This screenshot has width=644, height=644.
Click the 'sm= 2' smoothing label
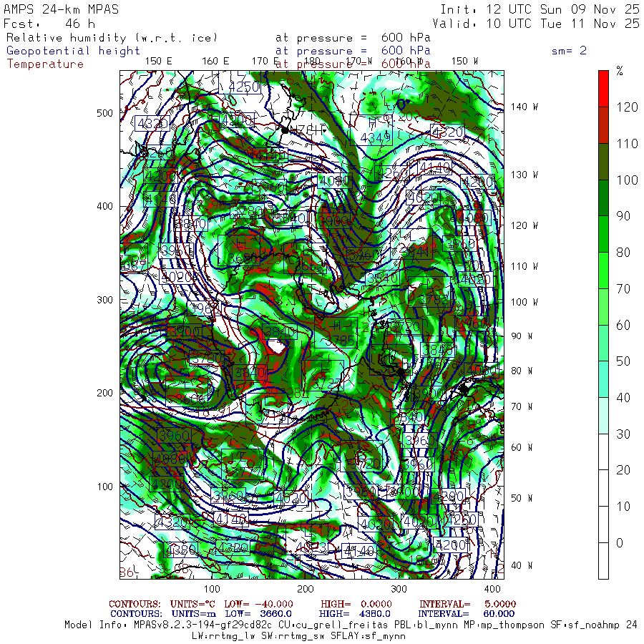click(x=569, y=51)
